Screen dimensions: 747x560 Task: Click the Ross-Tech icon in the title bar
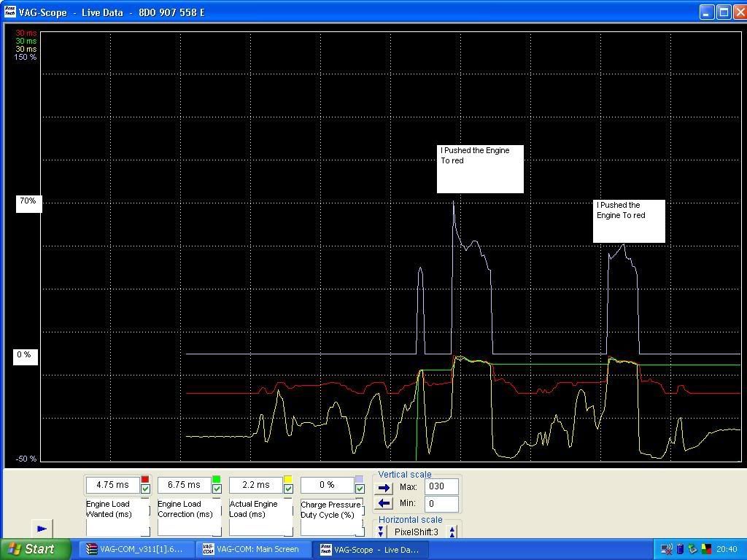coord(9,12)
